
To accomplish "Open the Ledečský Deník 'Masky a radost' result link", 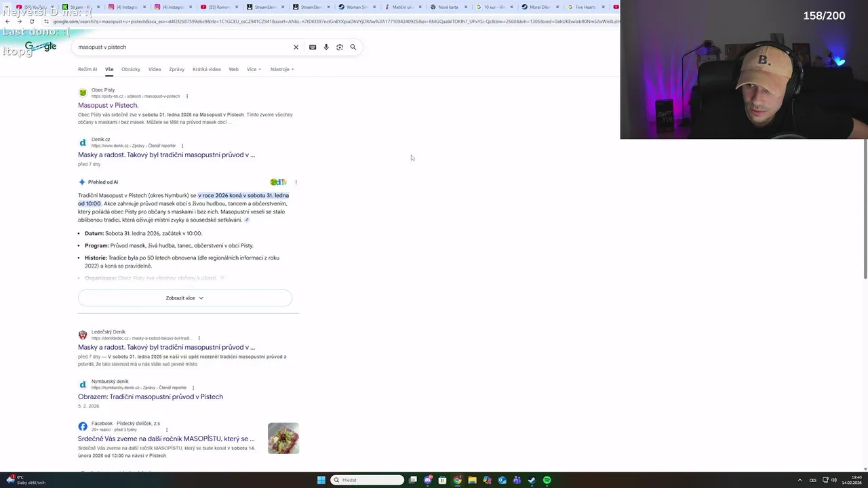I will (x=166, y=348).
